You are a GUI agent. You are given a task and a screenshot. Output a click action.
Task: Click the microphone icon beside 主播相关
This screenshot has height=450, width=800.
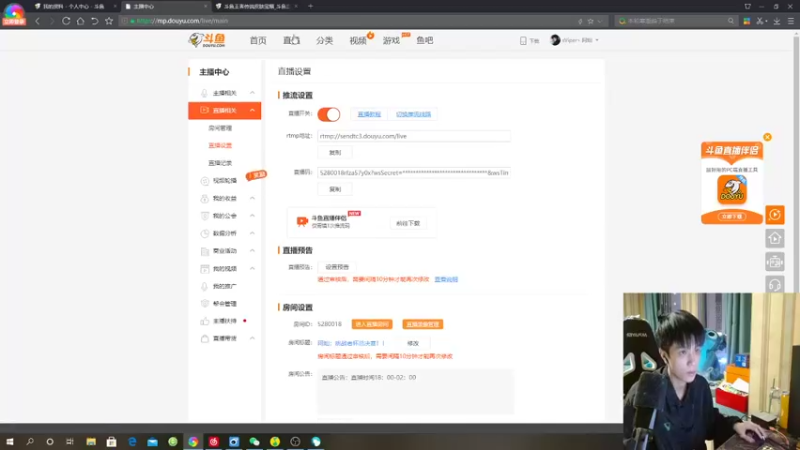point(204,93)
